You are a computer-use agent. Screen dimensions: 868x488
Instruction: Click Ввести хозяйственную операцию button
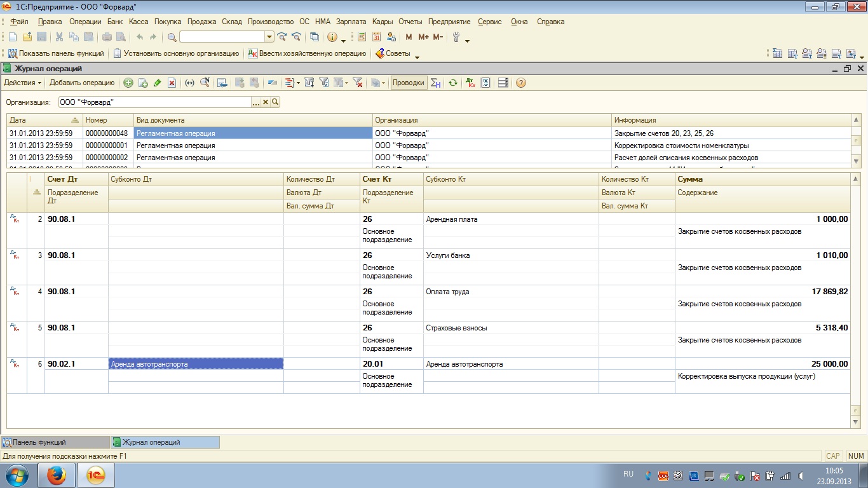pyautogui.click(x=307, y=54)
